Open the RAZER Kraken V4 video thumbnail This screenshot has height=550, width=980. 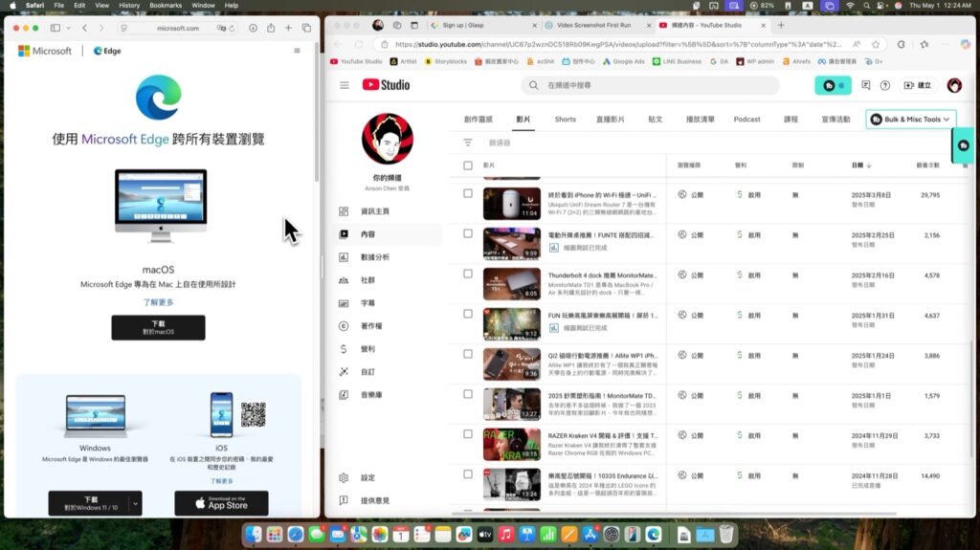click(x=511, y=444)
